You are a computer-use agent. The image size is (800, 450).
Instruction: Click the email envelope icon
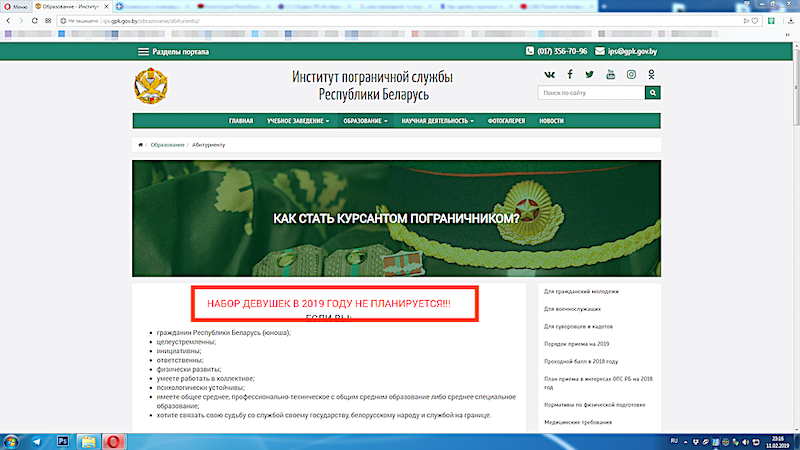(599, 51)
